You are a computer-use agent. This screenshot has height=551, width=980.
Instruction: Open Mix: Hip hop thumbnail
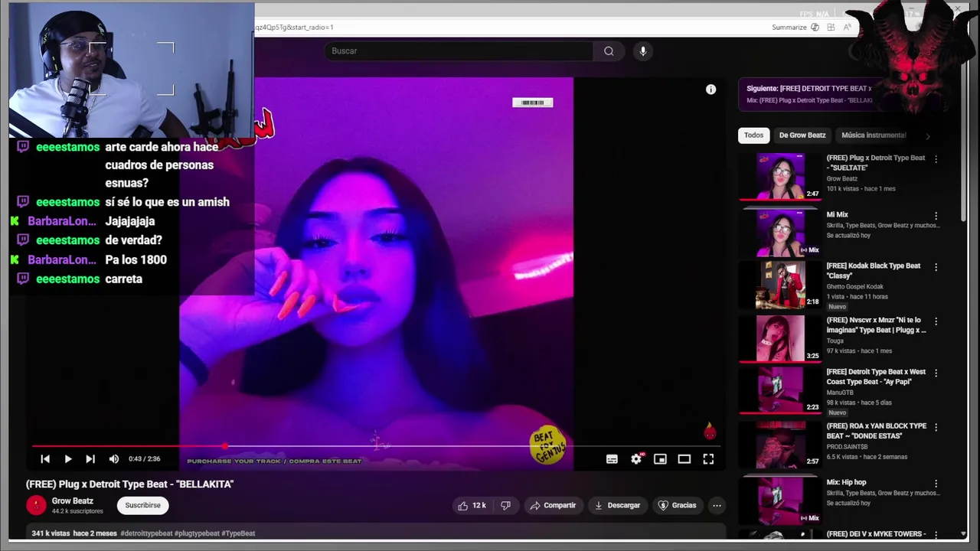point(780,500)
